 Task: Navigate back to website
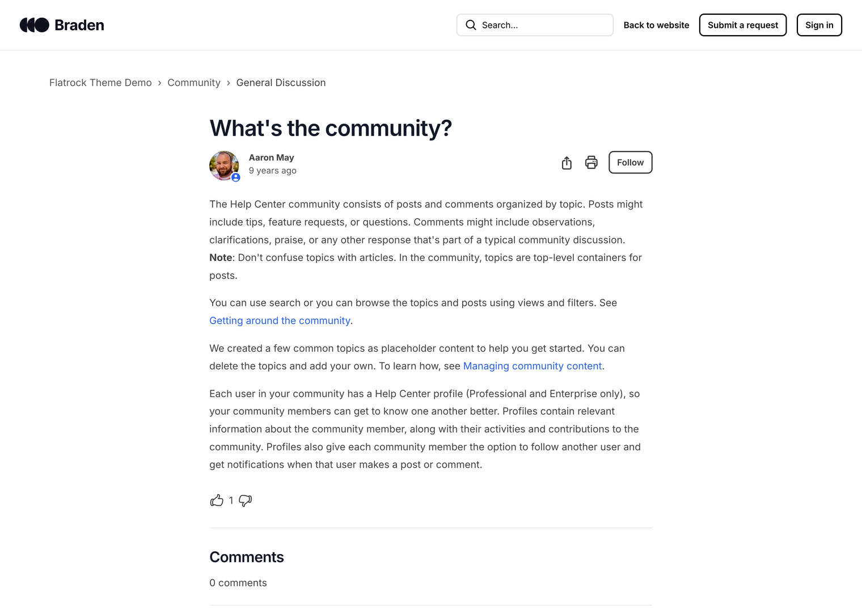[x=656, y=25]
